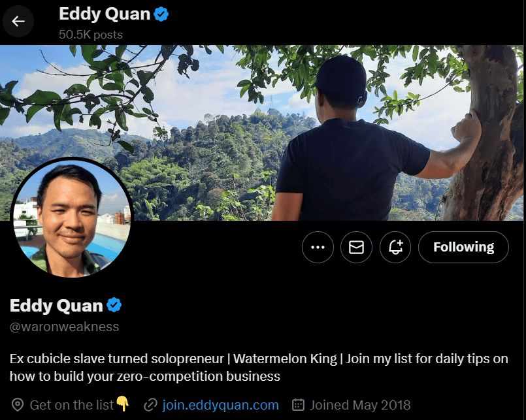This screenshot has width=526, height=420.
Task: Enable post notifications bell icon
Action: [x=395, y=248]
